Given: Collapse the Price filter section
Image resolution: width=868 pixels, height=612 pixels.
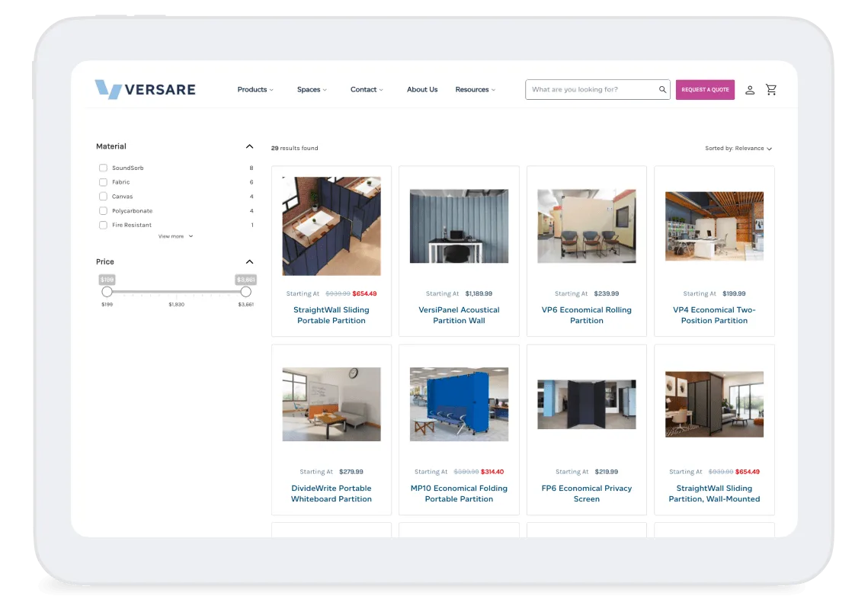Looking at the screenshot, I should (x=250, y=261).
